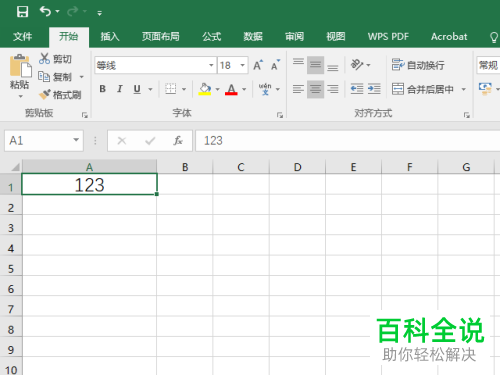Open the 等线 font name dropdown
Screen dimensions: 500x375
(211, 65)
